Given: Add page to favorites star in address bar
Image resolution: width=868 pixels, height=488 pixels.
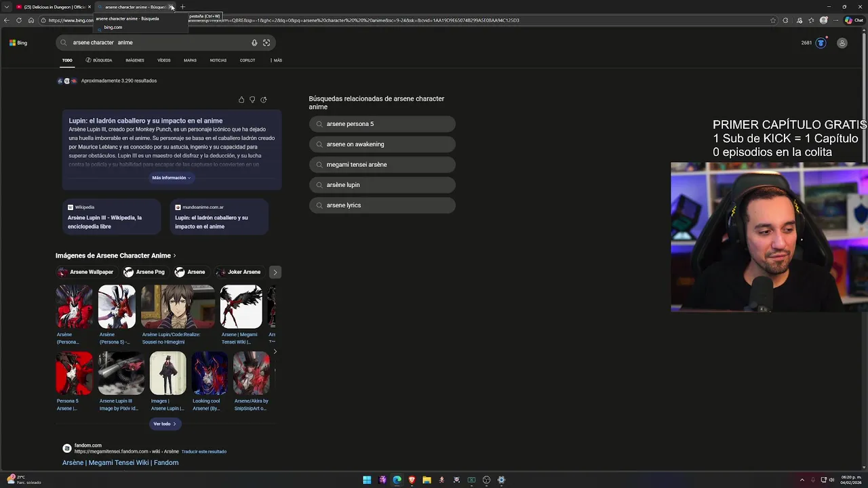Looking at the screenshot, I should tap(773, 20).
